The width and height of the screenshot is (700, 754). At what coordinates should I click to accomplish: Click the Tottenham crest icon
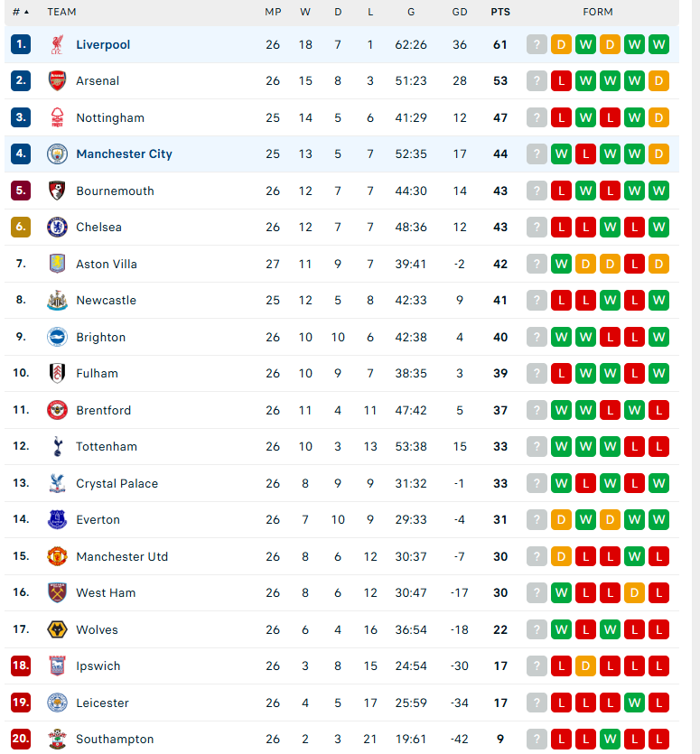57,446
